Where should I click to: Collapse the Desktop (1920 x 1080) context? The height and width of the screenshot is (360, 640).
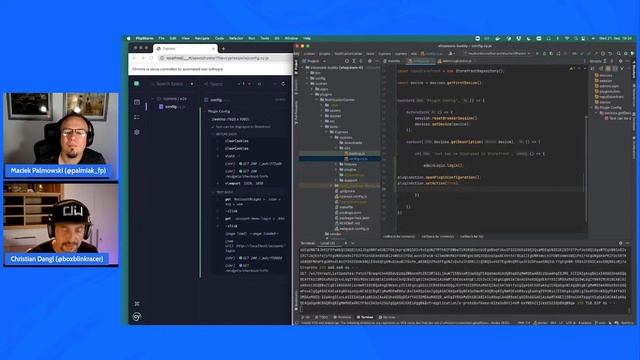pos(231,119)
